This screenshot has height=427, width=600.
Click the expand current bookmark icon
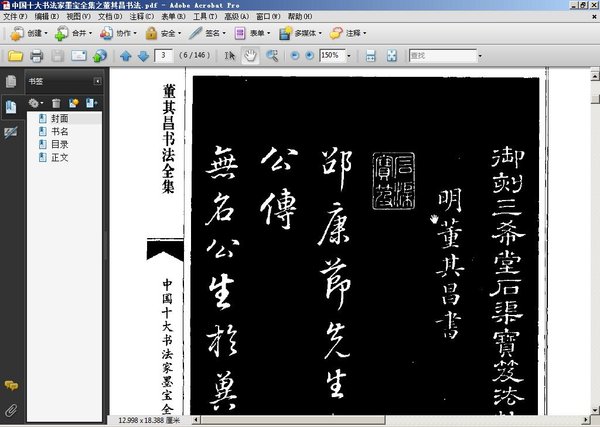tap(92, 103)
